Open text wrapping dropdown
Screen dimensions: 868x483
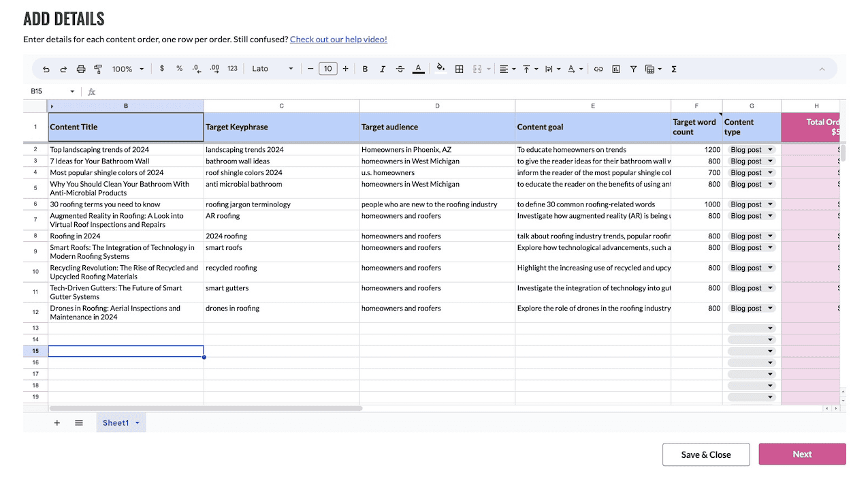click(552, 69)
